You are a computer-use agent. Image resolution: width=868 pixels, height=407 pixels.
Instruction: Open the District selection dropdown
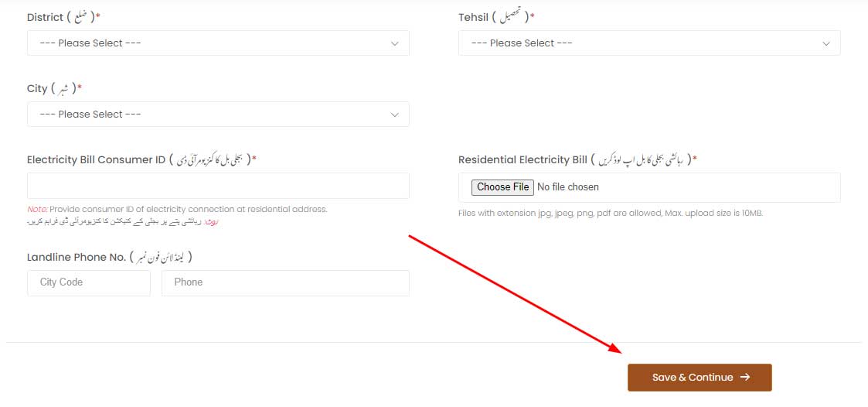[x=218, y=43]
